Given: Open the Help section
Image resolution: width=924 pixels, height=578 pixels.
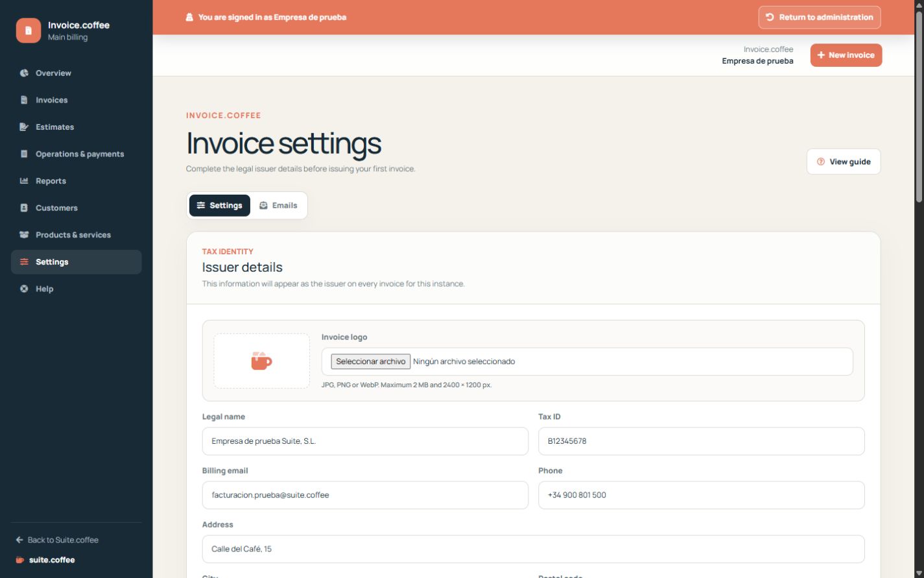Looking at the screenshot, I should pos(77,289).
